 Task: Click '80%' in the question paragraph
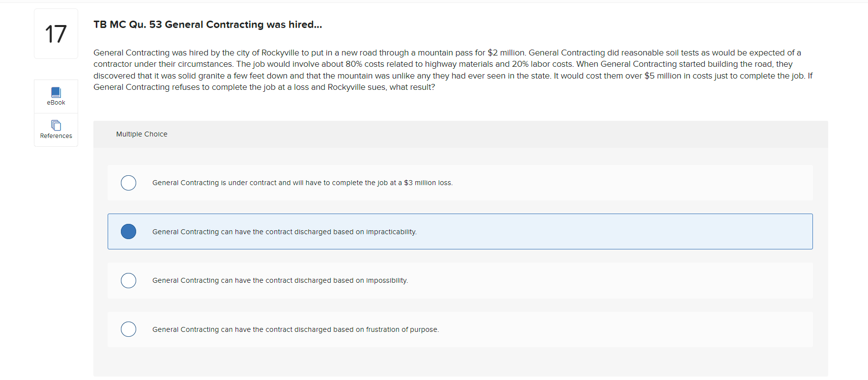[x=353, y=64]
